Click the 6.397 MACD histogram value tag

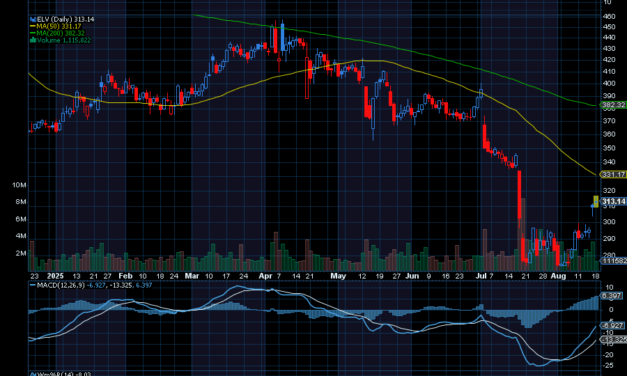612,296
